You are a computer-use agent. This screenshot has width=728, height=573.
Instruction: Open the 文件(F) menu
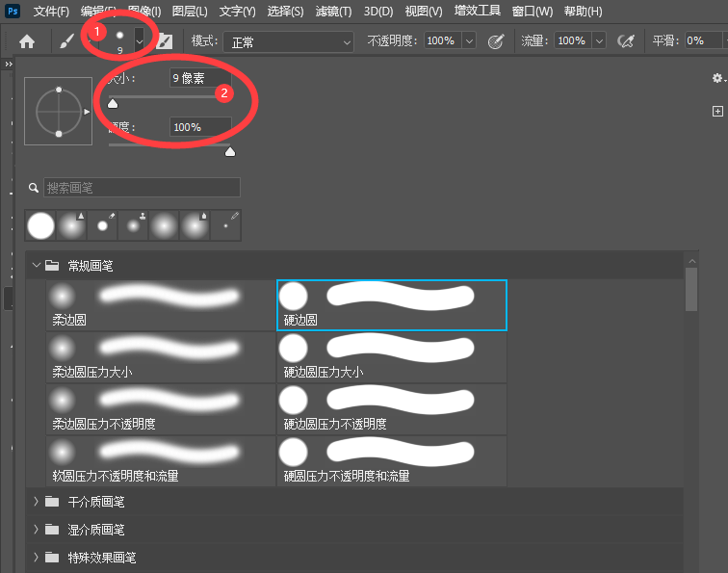(x=51, y=12)
